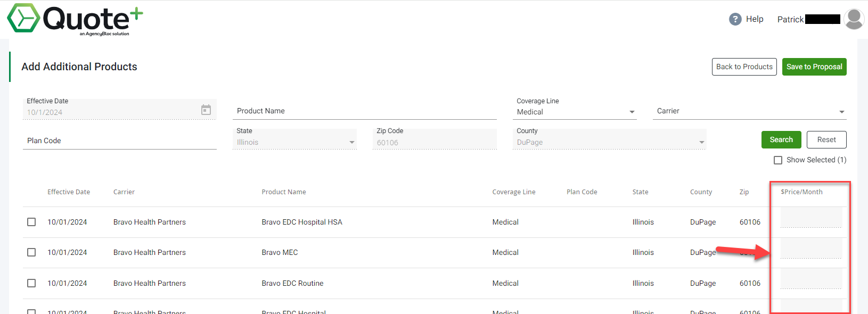Click carrier name in Bravo EDC Routine row

[x=150, y=283]
